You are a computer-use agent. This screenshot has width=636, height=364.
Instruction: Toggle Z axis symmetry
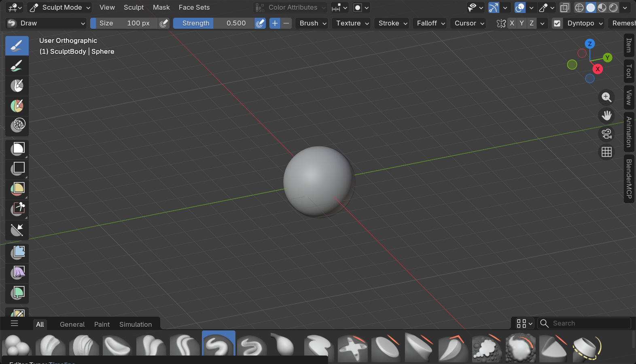(x=532, y=23)
